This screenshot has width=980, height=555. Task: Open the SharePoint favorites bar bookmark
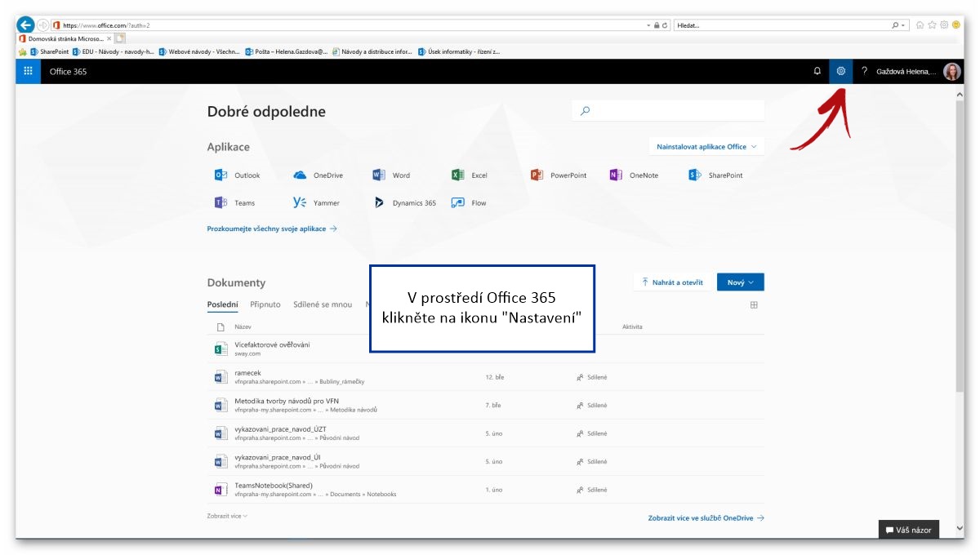coord(50,51)
